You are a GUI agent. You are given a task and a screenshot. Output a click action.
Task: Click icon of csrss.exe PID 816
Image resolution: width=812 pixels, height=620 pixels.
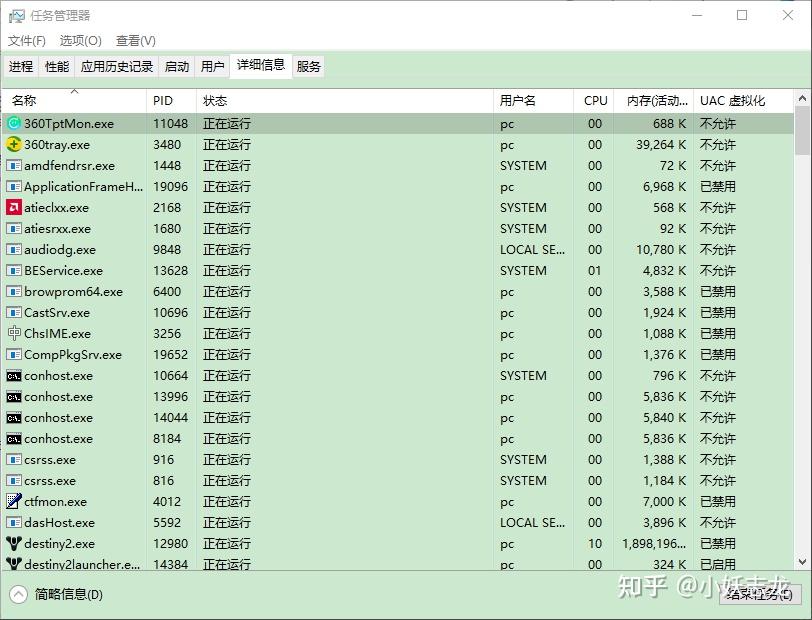[x=14, y=481]
